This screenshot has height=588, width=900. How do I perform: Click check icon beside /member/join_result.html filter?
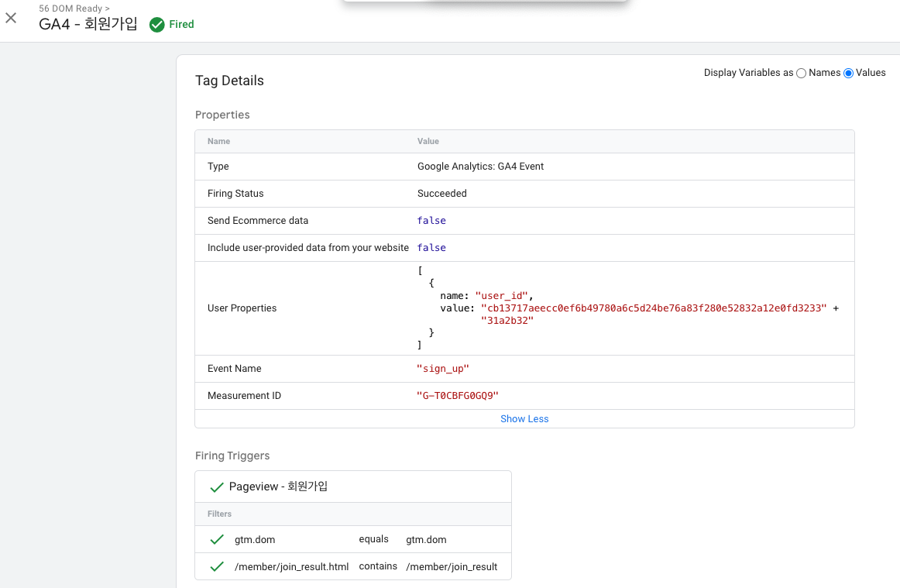[217, 567]
